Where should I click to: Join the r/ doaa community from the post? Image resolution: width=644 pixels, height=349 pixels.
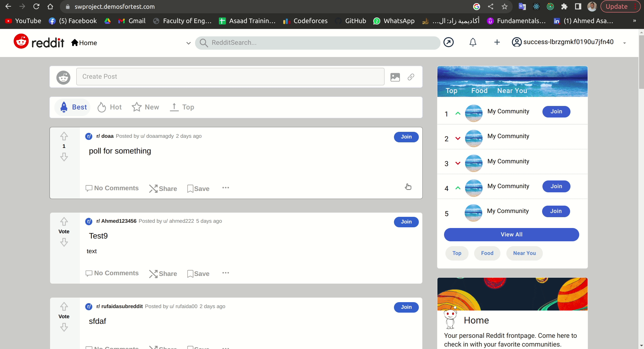click(406, 137)
